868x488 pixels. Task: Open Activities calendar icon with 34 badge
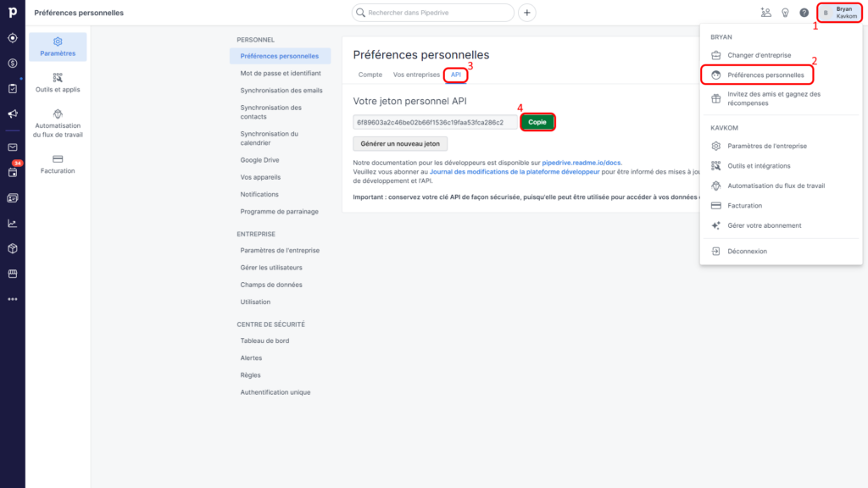[12, 172]
